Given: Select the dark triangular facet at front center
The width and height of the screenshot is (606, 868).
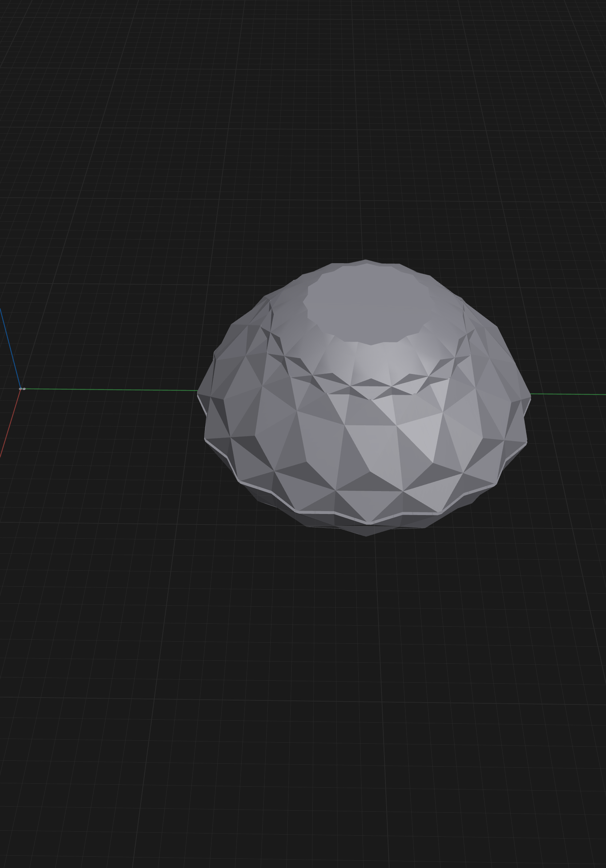Looking at the screenshot, I should [x=369, y=482].
